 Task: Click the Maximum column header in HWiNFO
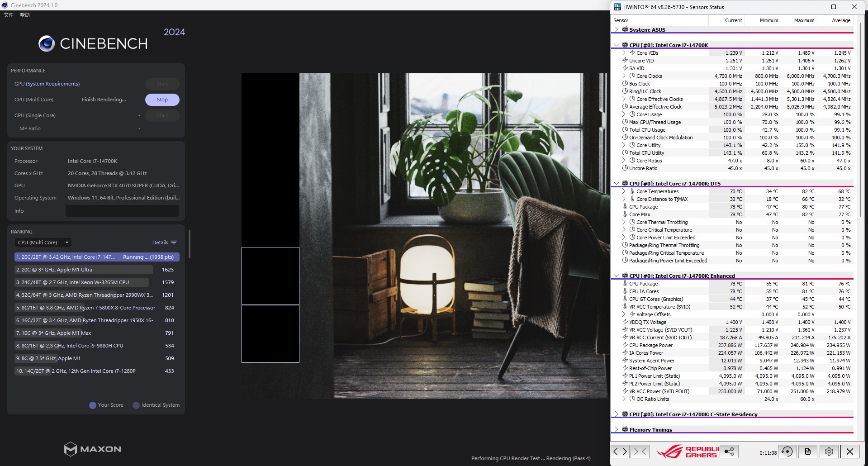pos(799,20)
